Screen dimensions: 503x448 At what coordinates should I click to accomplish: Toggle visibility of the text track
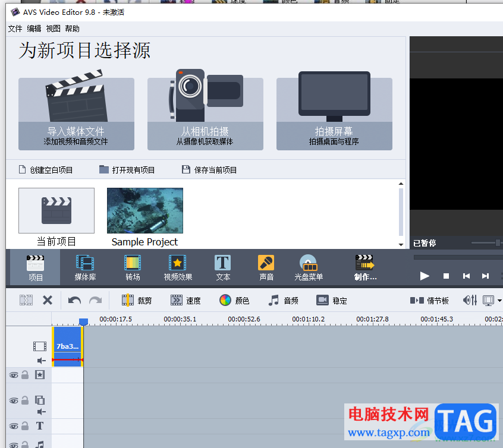14,426
